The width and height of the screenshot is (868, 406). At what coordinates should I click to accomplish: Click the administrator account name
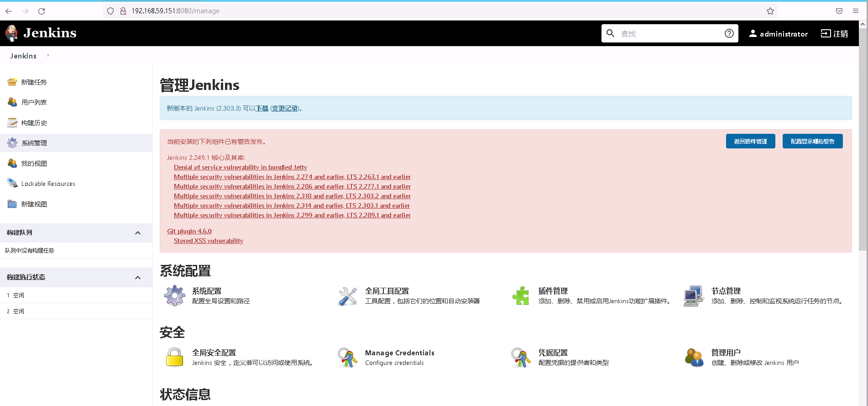coord(784,34)
